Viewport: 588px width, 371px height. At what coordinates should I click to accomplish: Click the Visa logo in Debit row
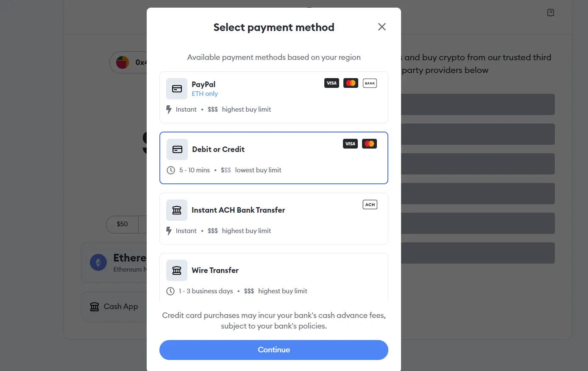tap(350, 144)
